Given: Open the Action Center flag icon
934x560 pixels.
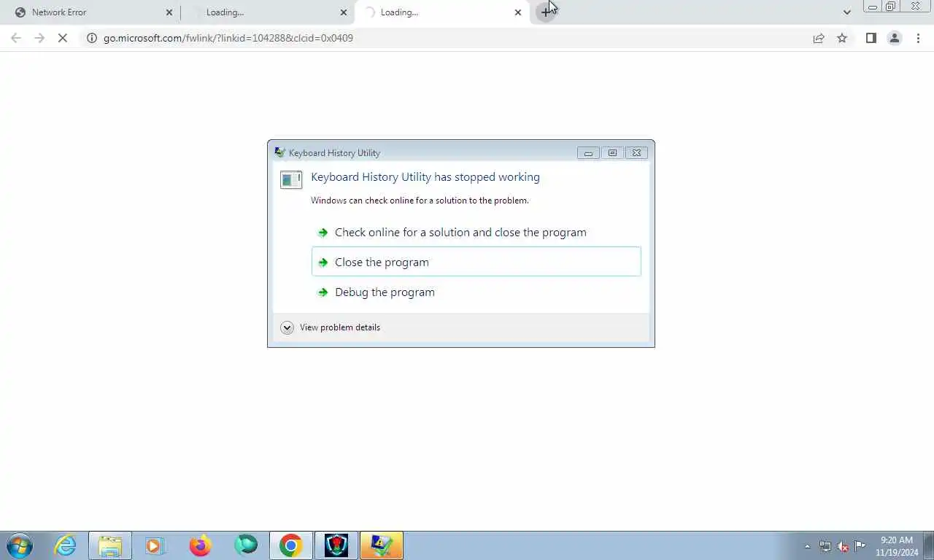Looking at the screenshot, I should pos(860,546).
